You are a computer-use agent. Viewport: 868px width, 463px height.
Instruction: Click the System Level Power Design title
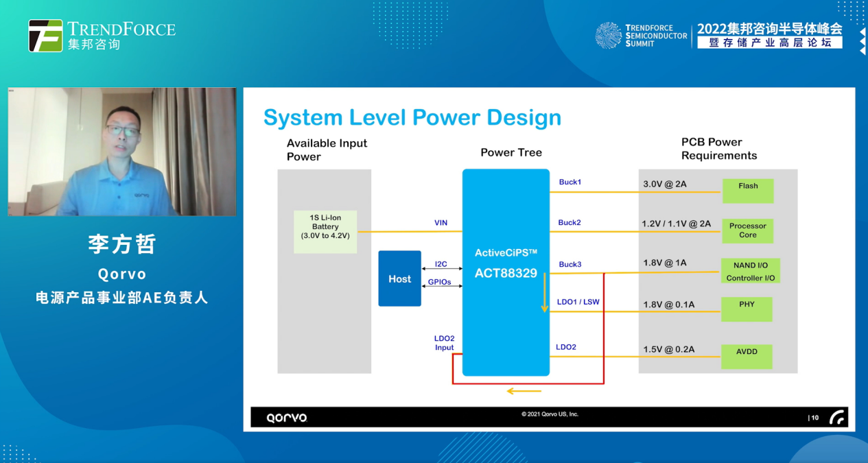(412, 117)
